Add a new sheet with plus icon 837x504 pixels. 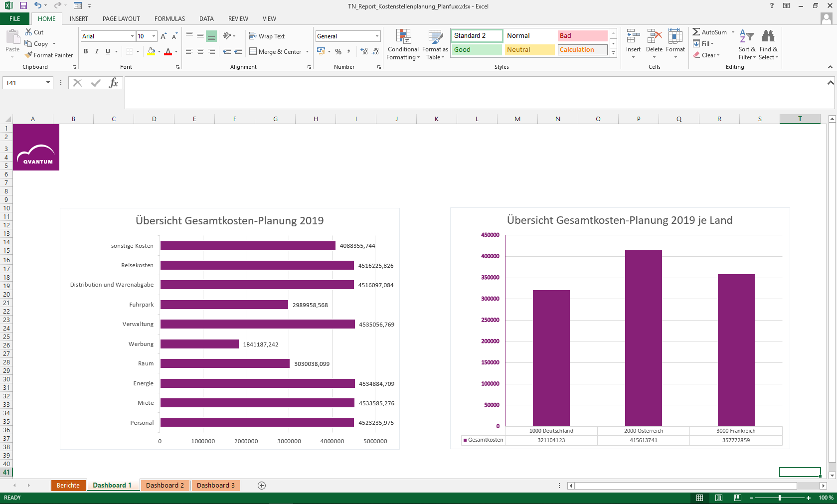click(262, 485)
